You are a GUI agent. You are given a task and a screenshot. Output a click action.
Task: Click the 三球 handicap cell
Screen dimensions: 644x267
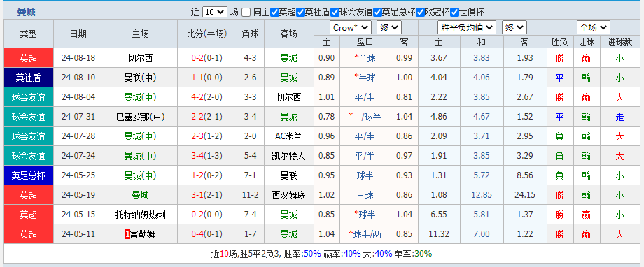click(365, 195)
